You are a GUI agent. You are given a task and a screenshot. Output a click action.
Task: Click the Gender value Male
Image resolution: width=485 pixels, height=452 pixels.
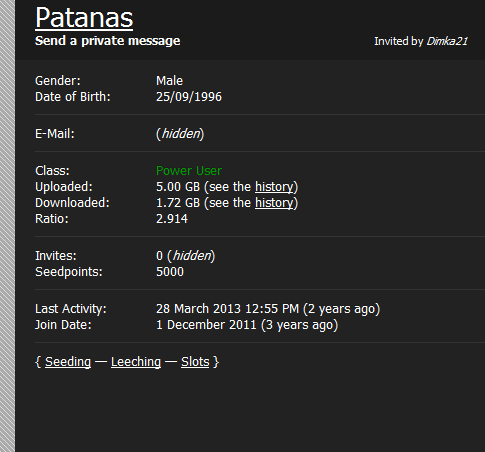[169, 81]
